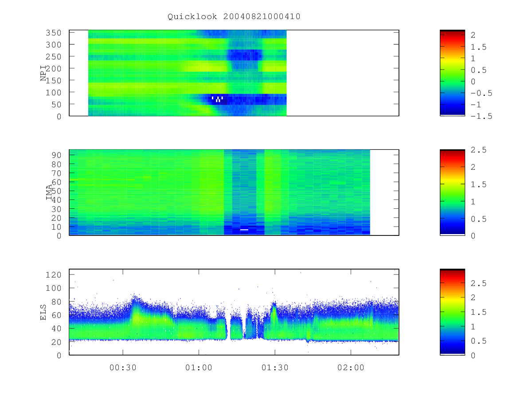Select the 01:30 time axis label
This screenshot has height=399, width=532.
pyautogui.click(x=275, y=368)
